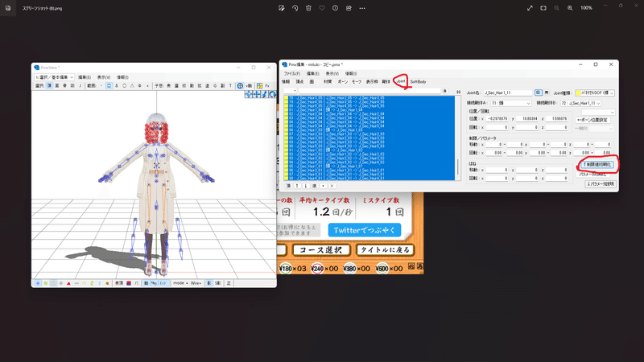Toggle first blue icon in PmxView bottom bar
The width and height of the screenshot is (644, 362).
click(38, 283)
